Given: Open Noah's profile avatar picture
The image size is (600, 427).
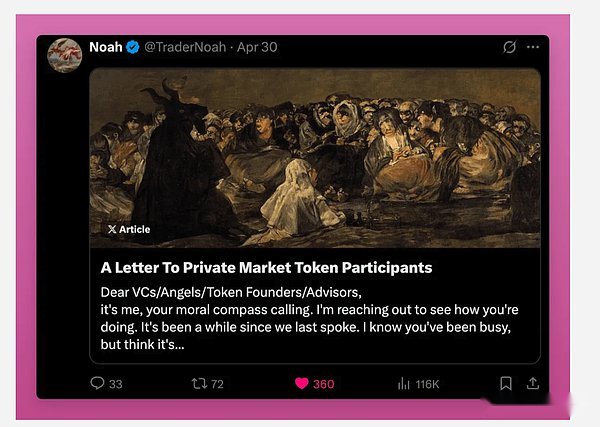Looking at the screenshot, I should click(x=65, y=54).
